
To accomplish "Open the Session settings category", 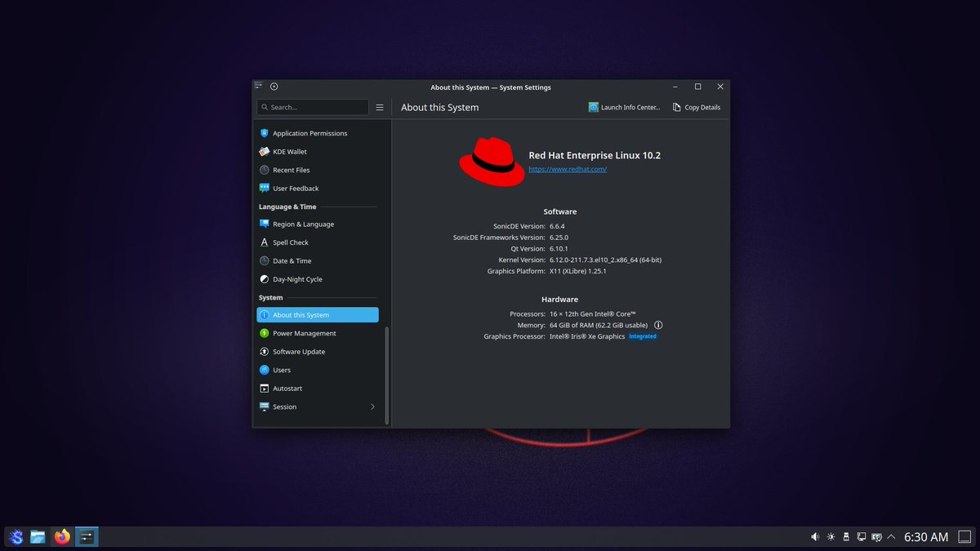I will (317, 407).
